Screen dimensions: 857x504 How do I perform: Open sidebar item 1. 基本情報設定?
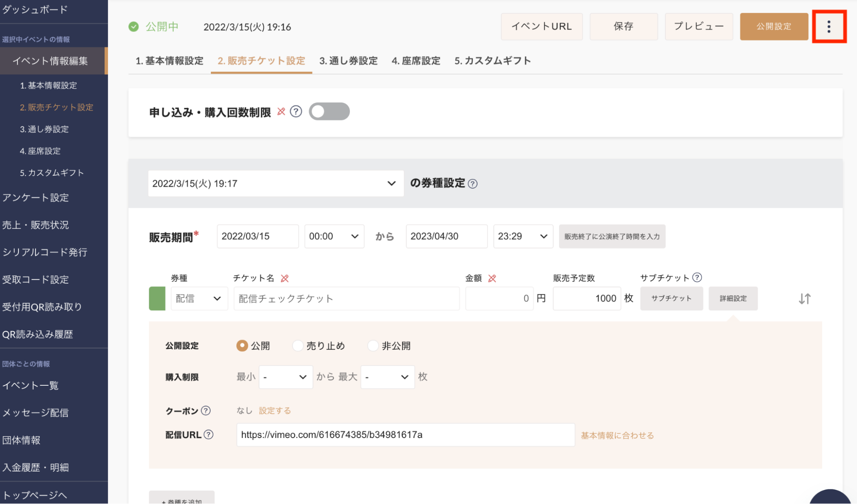[48, 85]
